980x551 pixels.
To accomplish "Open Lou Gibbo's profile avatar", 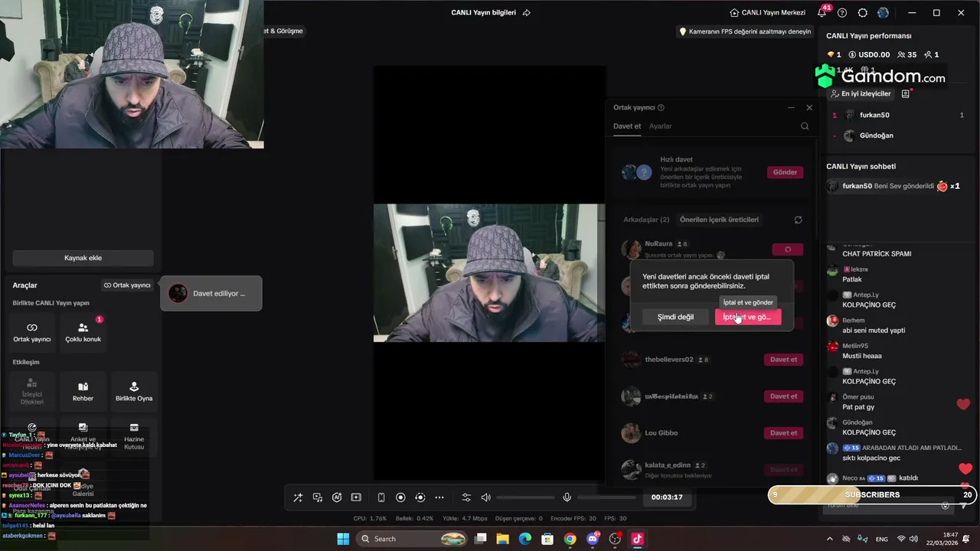I will [x=631, y=433].
